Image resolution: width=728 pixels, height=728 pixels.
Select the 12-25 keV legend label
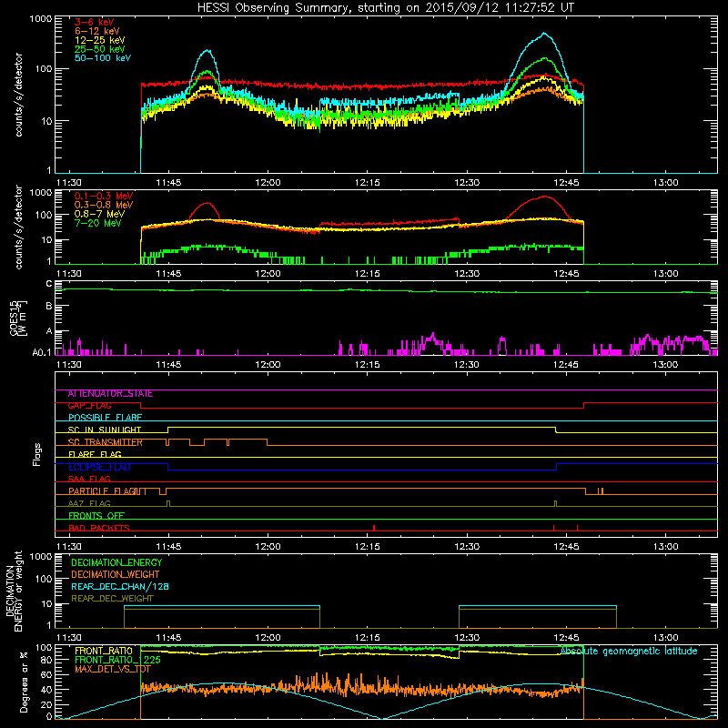(x=100, y=40)
